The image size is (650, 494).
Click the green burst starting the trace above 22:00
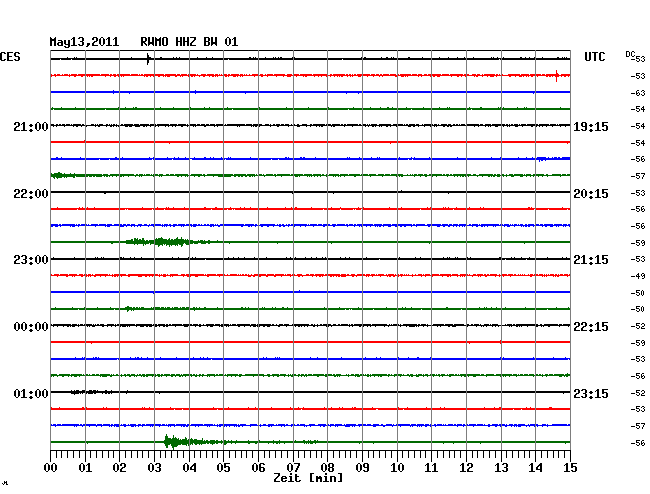62,175
